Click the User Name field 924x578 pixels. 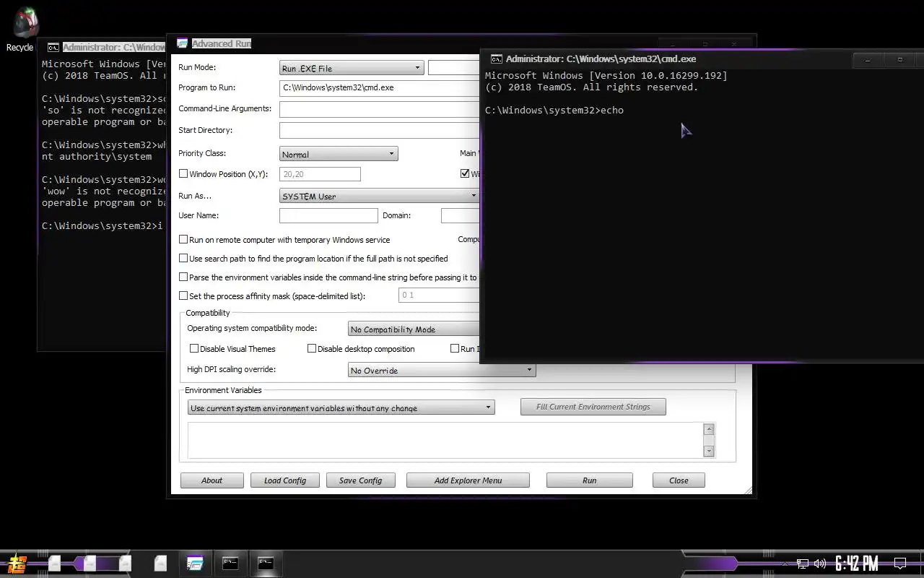click(328, 216)
